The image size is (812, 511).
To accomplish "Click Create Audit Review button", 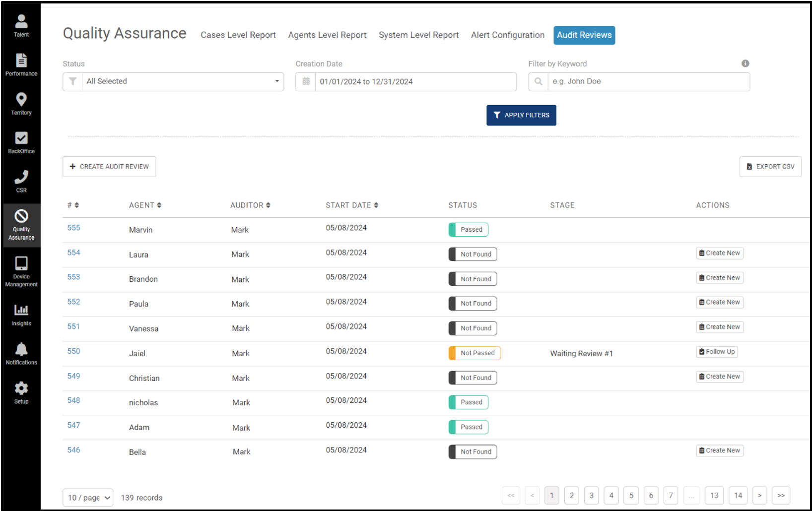I will [x=109, y=167].
